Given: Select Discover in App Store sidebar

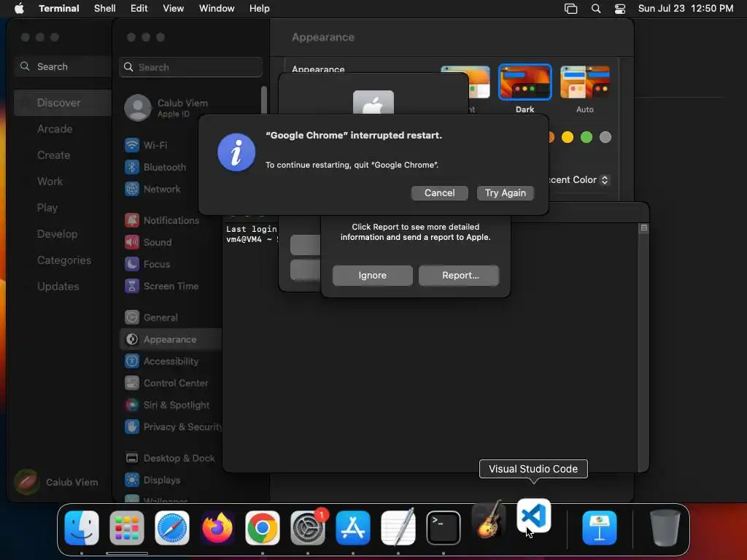Looking at the screenshot, I should 63,103.
